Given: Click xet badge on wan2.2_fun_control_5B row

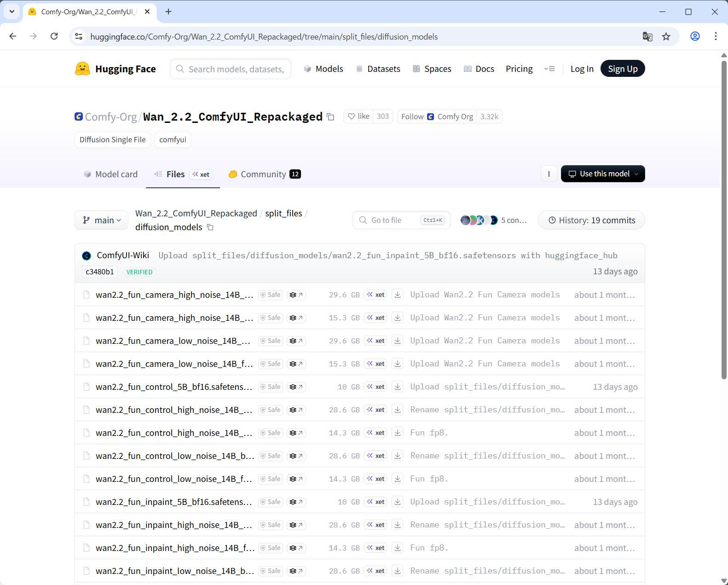Looking at the screenshot, I should point(375,387).
